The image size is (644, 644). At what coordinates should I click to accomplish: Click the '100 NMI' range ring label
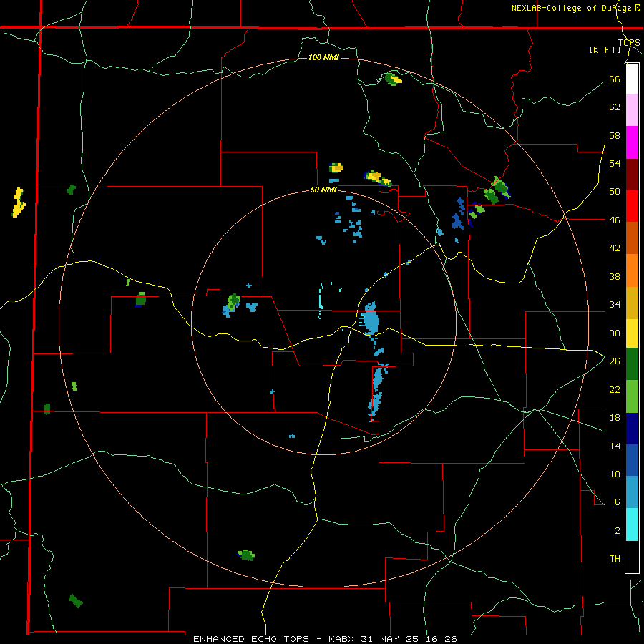[x=323, y=57]
